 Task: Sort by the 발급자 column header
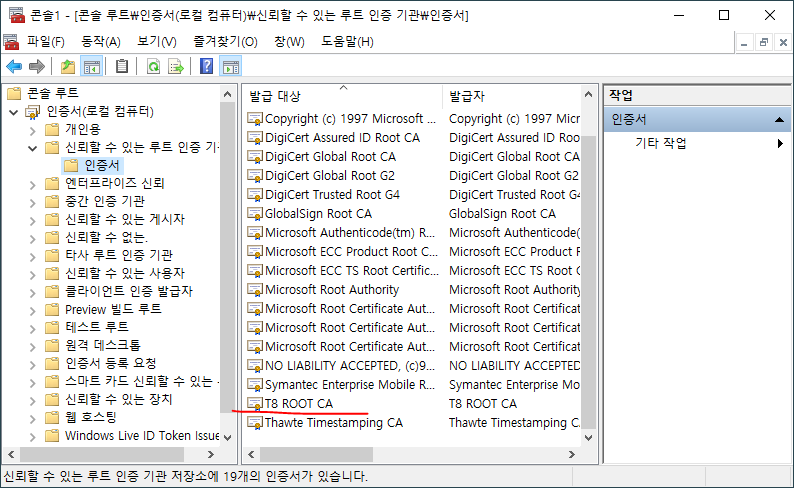pyautogui.click(x=512, y=96)
